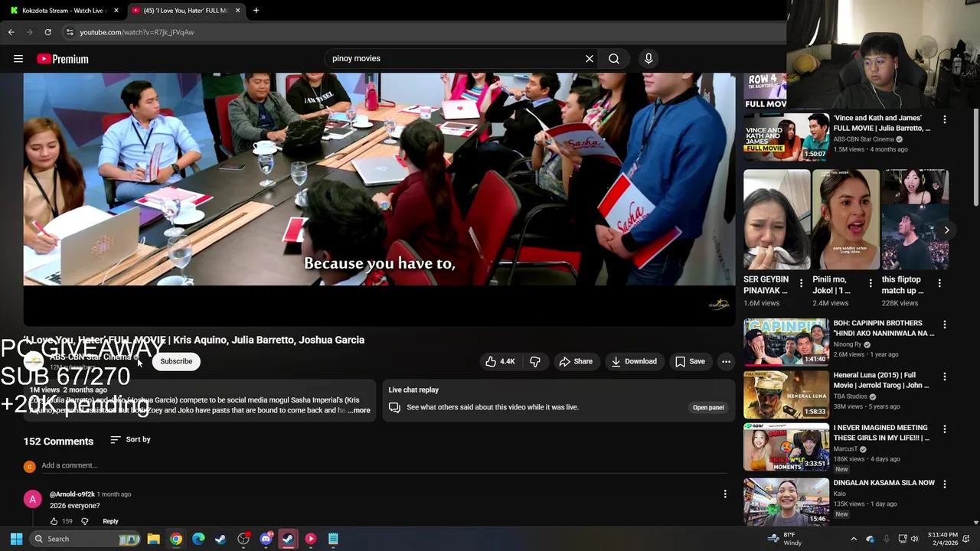Open Microsoft Edge from the taskbar
This screenshot has width=980, height=551.
tap(198, 539)
